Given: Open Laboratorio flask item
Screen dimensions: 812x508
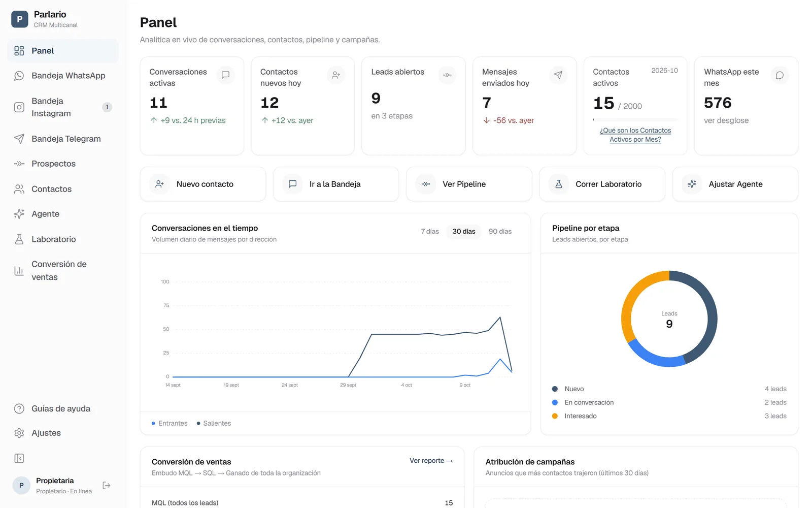Looking at the screenshot, I should click(x=63, y=239).
